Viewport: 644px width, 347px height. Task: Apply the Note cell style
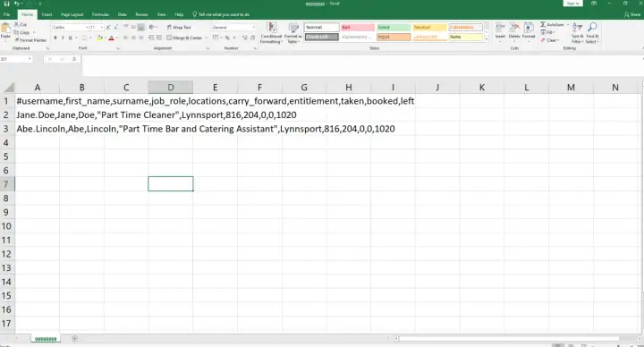tap(465, 37)
